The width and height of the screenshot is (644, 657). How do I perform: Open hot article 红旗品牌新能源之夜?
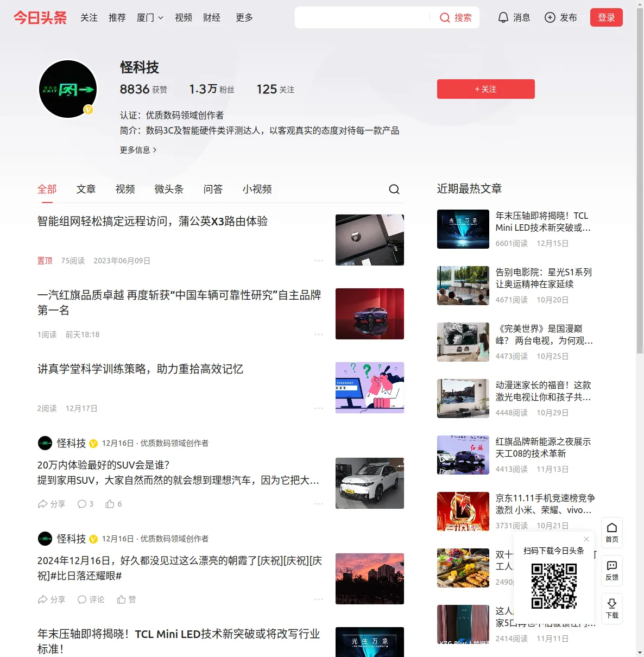[x=543, y=447]
